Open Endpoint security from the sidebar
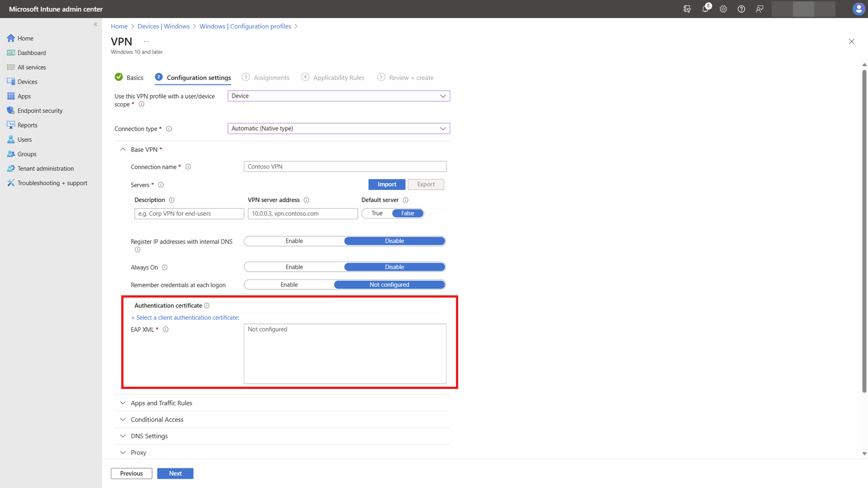Image resolution: width=868 pixels, height=488 pixels. 40,110
